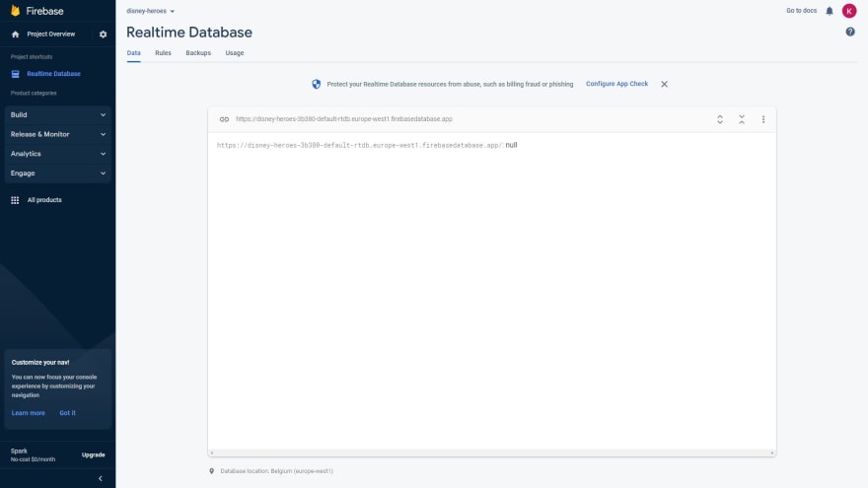The width and height of the screenshot is (868, 488).
Task: Collapse the sidebar navigation arrow
Action: [101, 478]
